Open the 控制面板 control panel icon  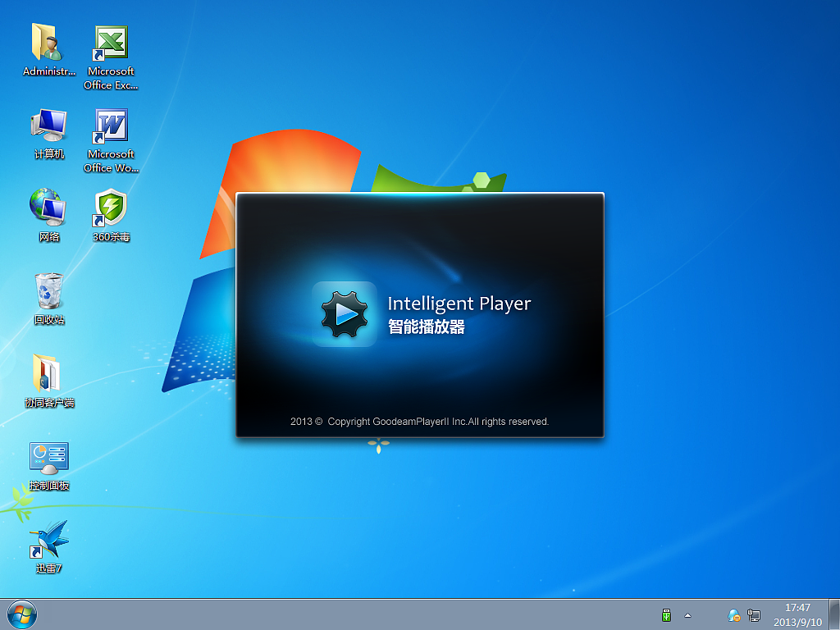[48, 465]
